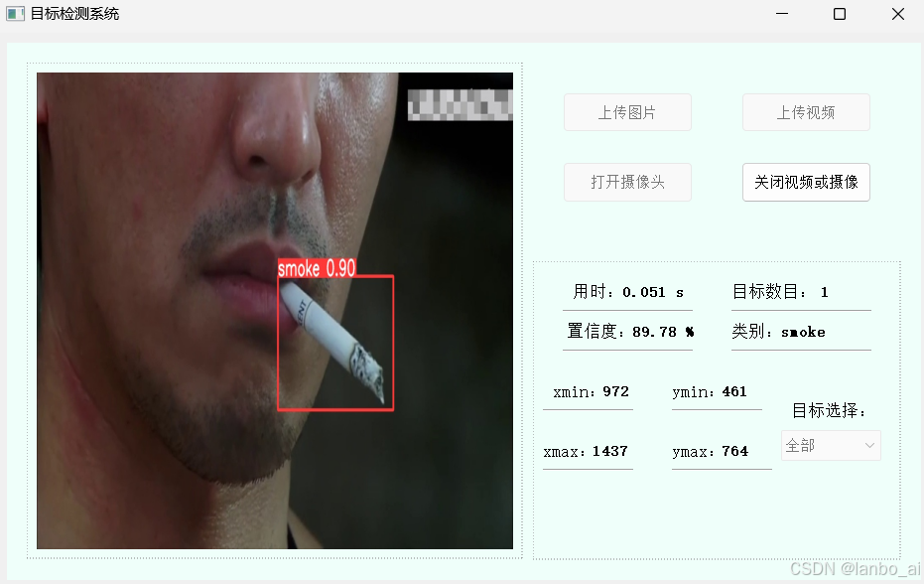The width and height of the screenshot is (924, 584).
Task: Click the 上传视频 upload video button
Action: 806,112
